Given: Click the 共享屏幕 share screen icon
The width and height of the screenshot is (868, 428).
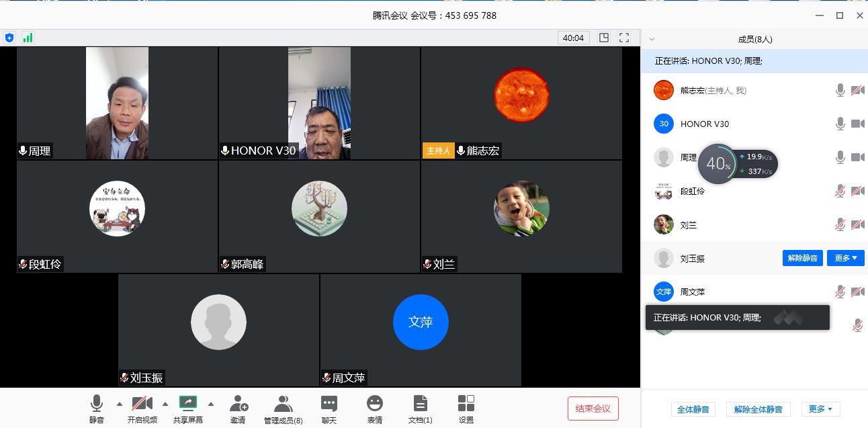Looking at the screenshot, I should click(x=187, y=404).
